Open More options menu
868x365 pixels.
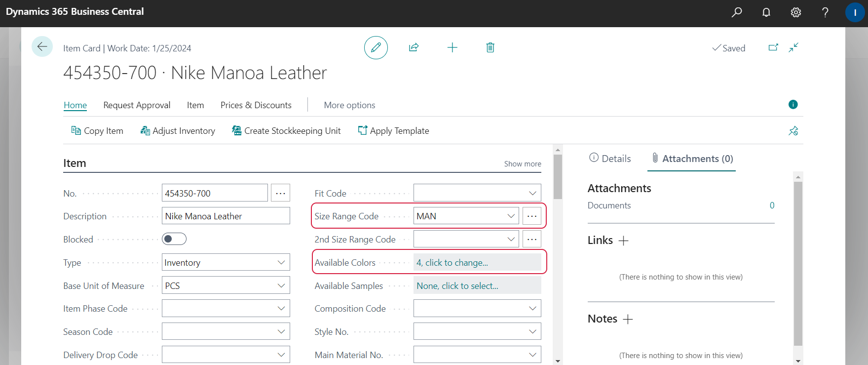(x=349, y=105)
